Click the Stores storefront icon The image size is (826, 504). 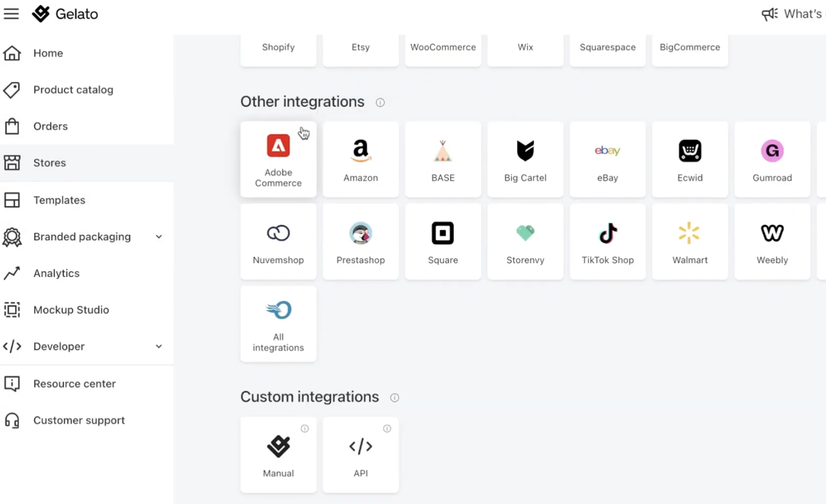click(x=12, y=163)
